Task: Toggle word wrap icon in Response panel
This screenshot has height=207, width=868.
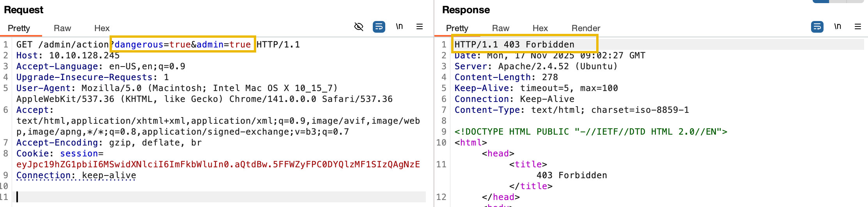Action: click(817, 27)
